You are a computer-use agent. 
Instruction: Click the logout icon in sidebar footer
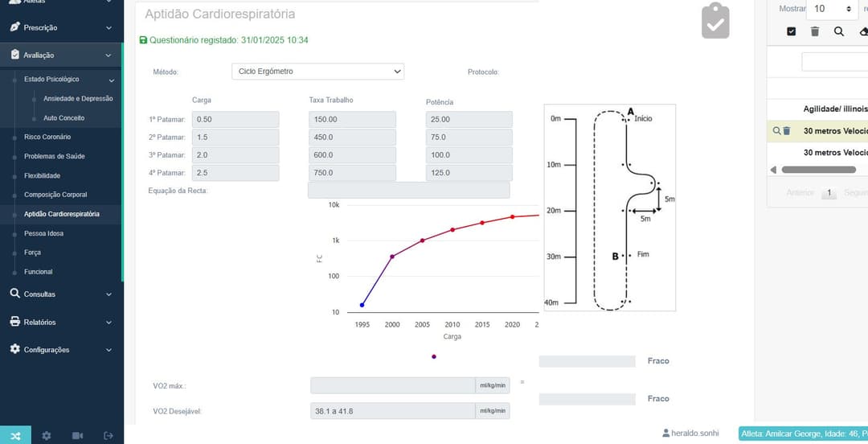tap(108, 435)
